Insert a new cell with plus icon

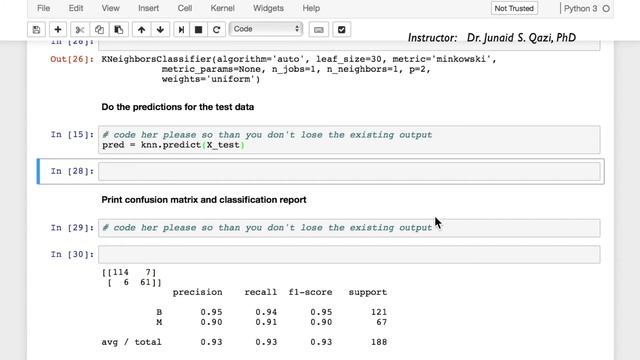pos(58,29)
